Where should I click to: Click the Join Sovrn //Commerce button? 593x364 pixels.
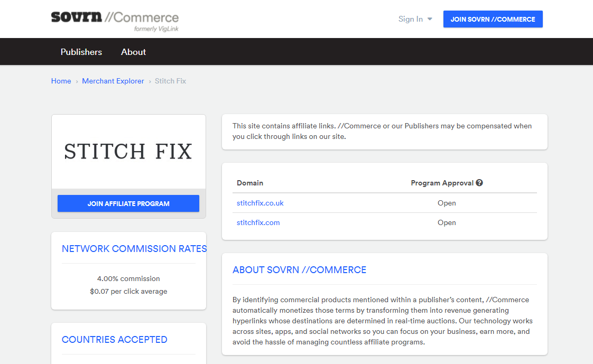point(493,19)
